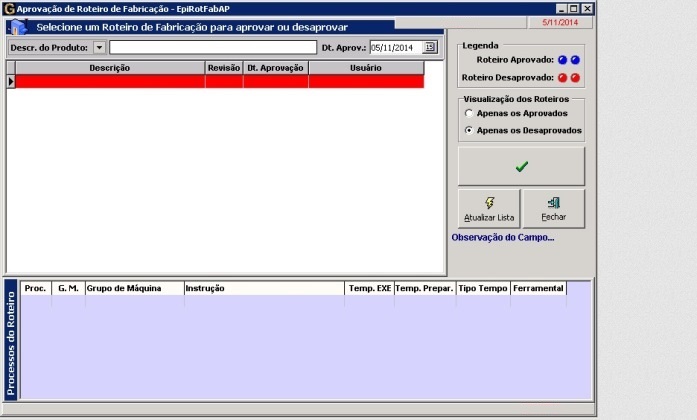Close the Aprovação de Roteiro window
The height and width of the screenshot is (420, 697).
[587, 8]
